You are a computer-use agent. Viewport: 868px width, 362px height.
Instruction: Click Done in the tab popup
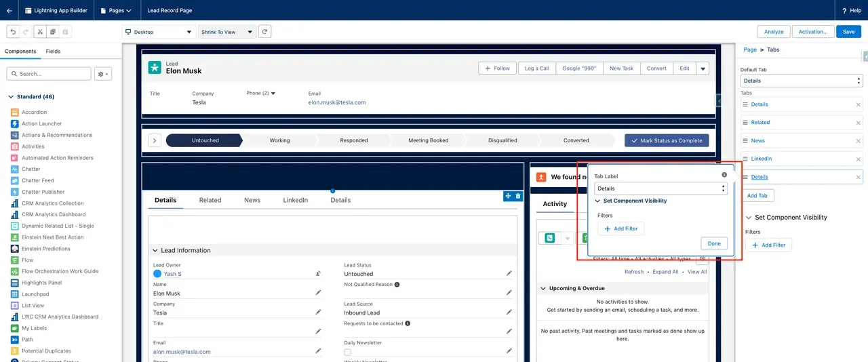(714, 244)
